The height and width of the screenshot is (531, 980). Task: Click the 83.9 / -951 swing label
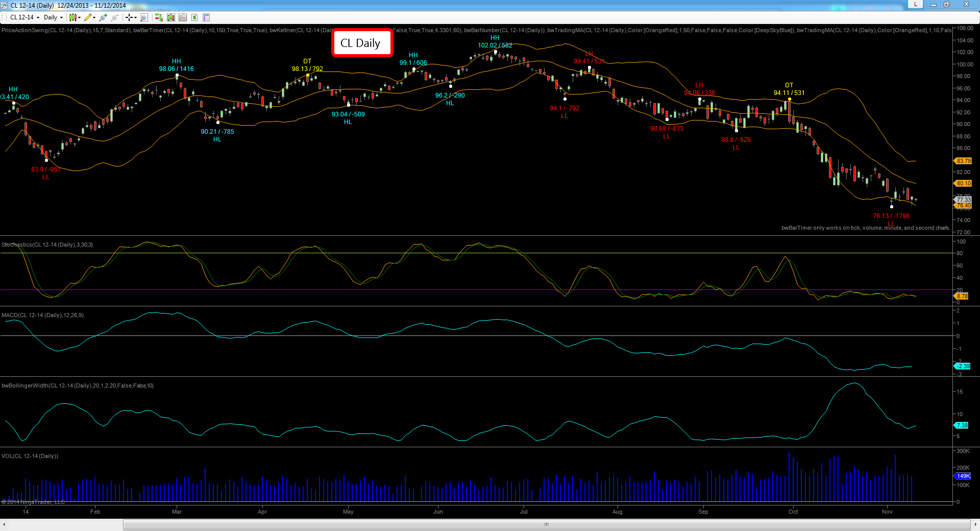tap(46, 170)
